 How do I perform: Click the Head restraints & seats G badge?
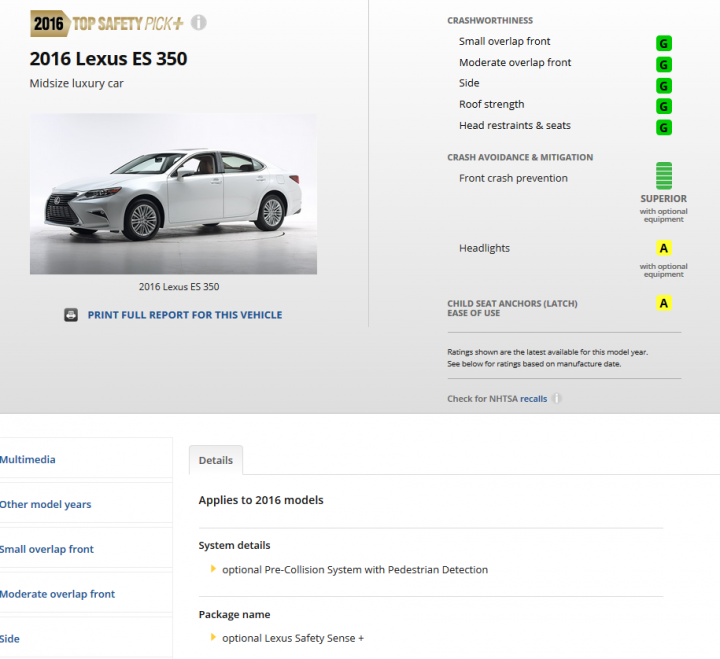click(x=663, y=127)
